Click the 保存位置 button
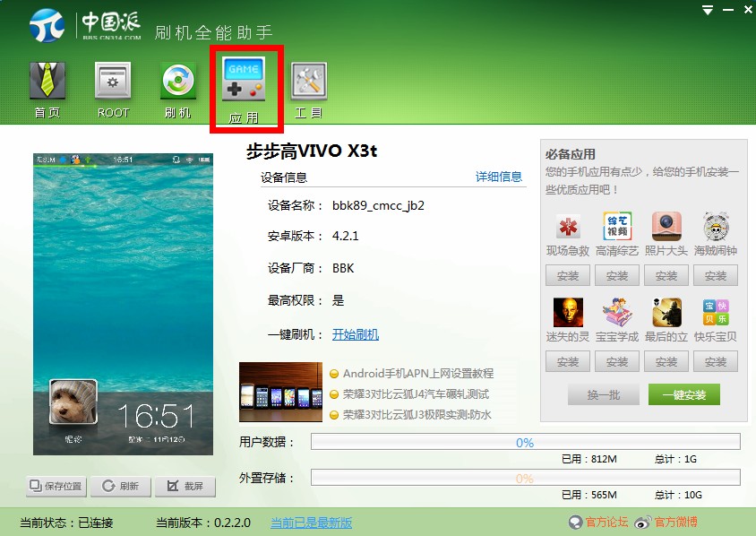This screenshot has width=756, height=536. [56, 486]
